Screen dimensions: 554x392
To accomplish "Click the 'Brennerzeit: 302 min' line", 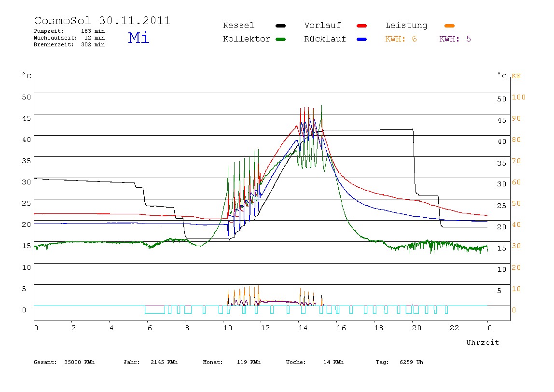I will click(69, 44).
